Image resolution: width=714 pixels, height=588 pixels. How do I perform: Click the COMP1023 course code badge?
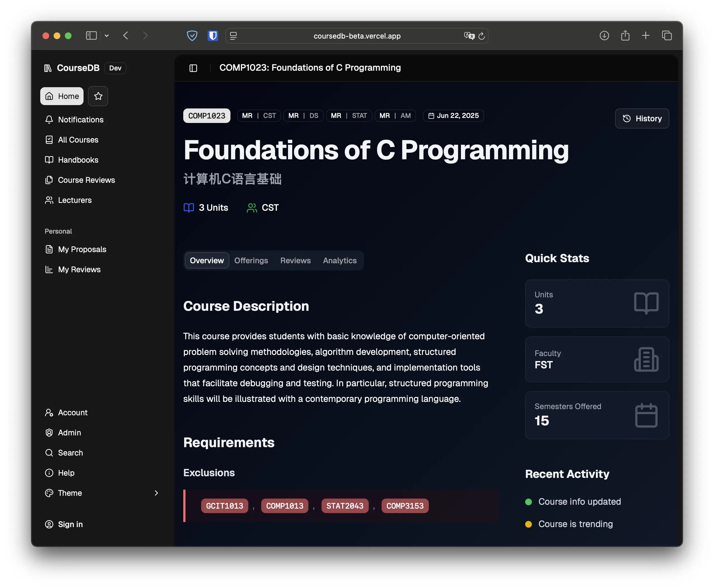(206, 116)
